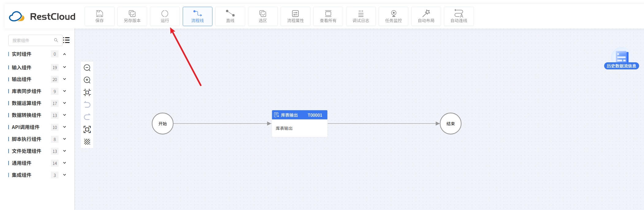The height and width of the screenshot is (210, 644).
Task: Select the 输出组件 label
Action: click(x=21, y=79)
